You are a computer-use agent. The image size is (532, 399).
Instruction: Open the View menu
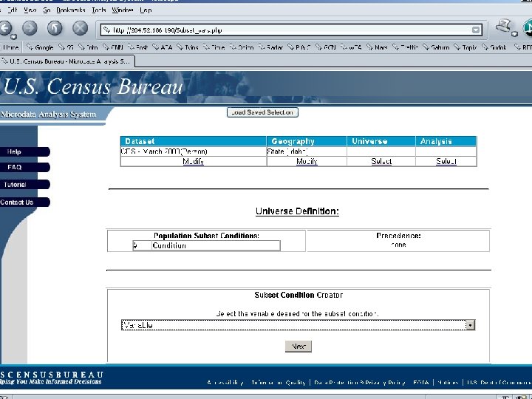pos(30,10)
